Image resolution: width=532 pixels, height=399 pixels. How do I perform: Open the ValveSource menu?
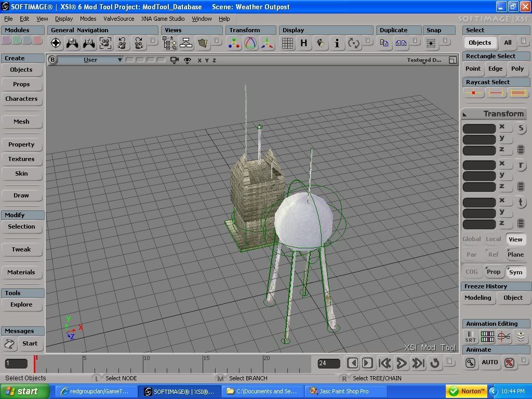[119, 19]
